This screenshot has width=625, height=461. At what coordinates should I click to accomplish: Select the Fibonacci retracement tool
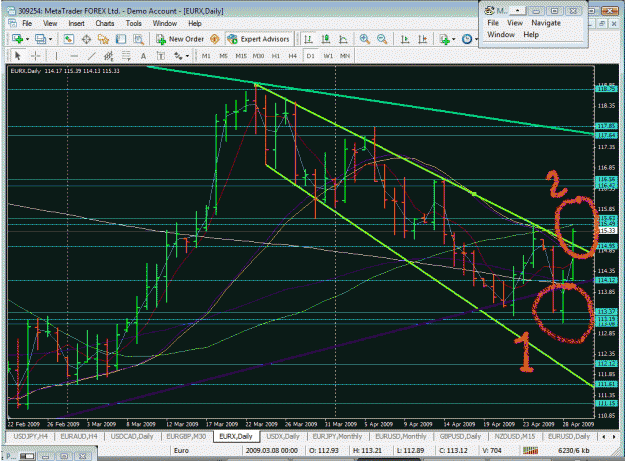click(126, 56)
